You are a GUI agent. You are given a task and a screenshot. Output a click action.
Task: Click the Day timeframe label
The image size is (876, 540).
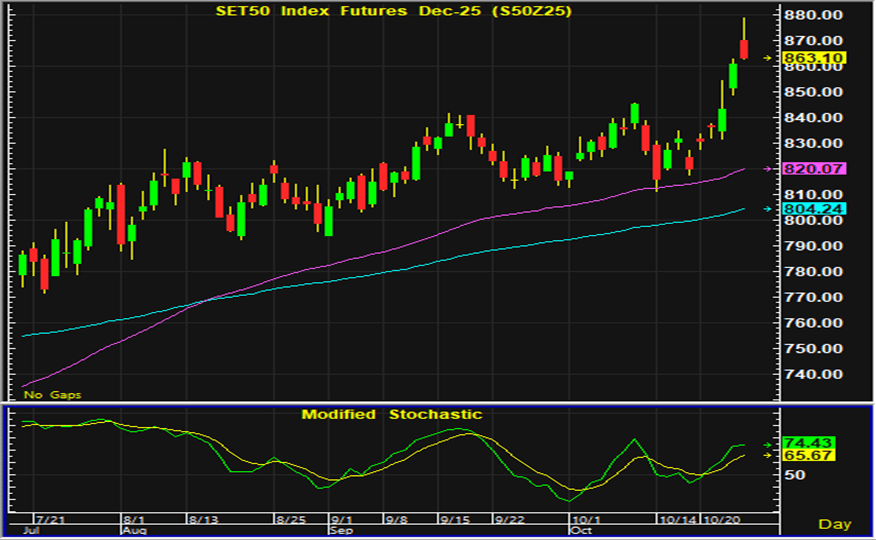[x=835, y=524]
